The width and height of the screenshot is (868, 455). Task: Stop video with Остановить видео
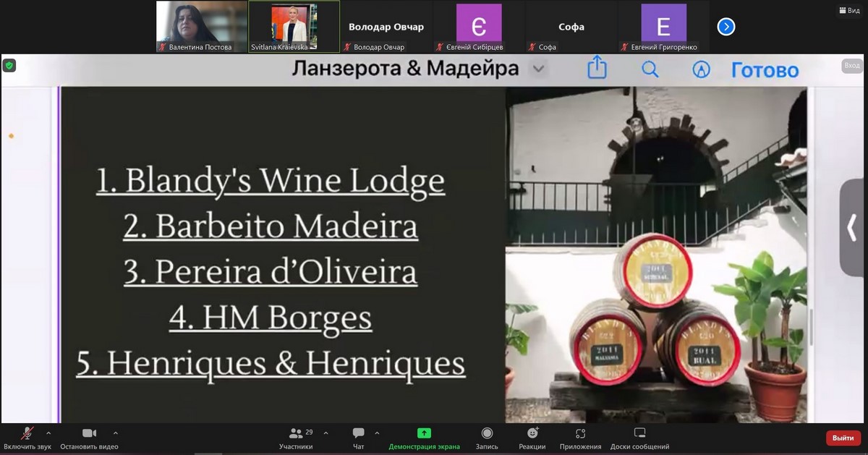click(x=89, y=438)
